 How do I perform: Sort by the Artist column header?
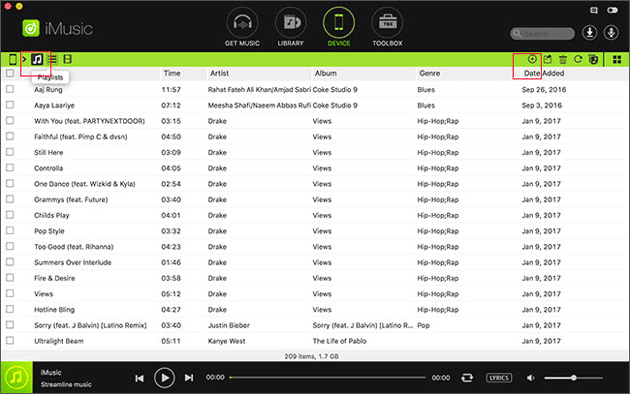pyautogui.click(x=219, y=73)
